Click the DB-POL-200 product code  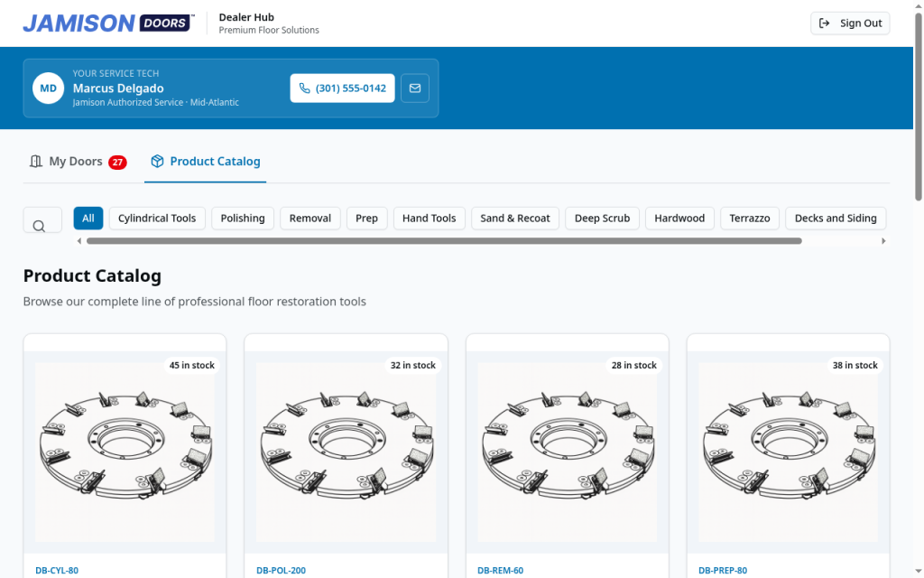[282, 571]
